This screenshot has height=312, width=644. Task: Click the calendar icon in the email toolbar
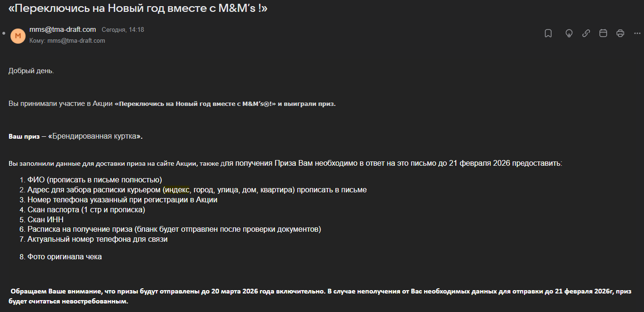click(x=603, y=33)
